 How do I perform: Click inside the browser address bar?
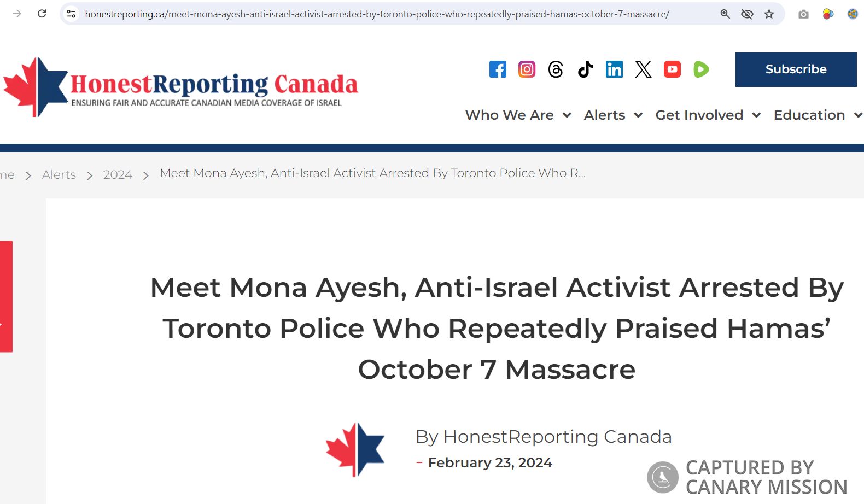383,14
